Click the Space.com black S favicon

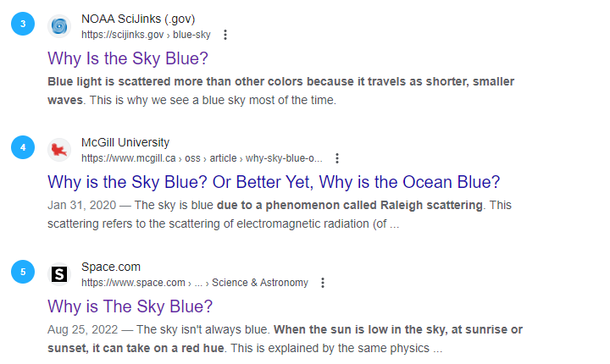tap(58, 273)
